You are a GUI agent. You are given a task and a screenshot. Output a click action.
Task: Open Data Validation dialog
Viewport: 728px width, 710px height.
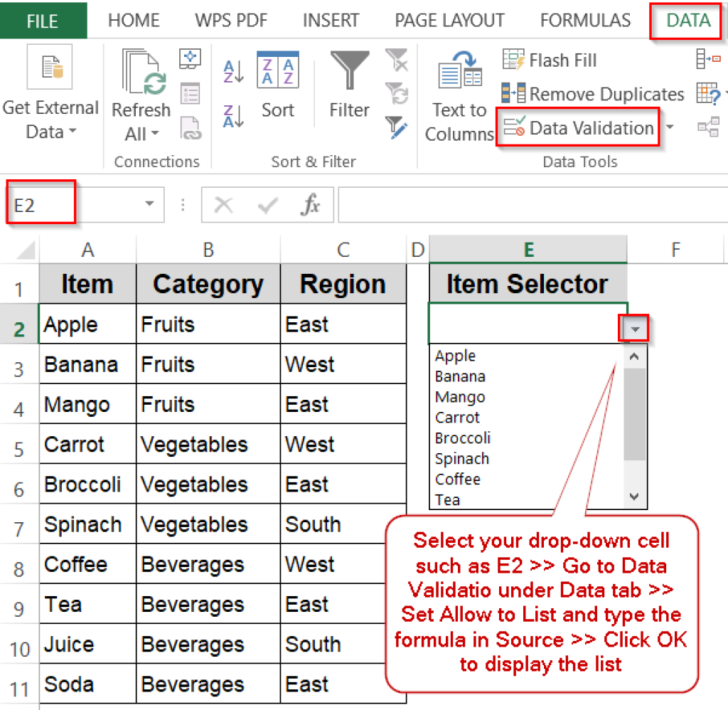click(x=578, y=128)
